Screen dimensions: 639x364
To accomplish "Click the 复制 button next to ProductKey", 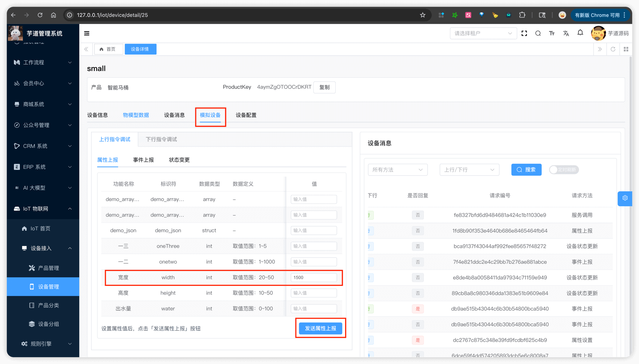I will tap(324, 87).
